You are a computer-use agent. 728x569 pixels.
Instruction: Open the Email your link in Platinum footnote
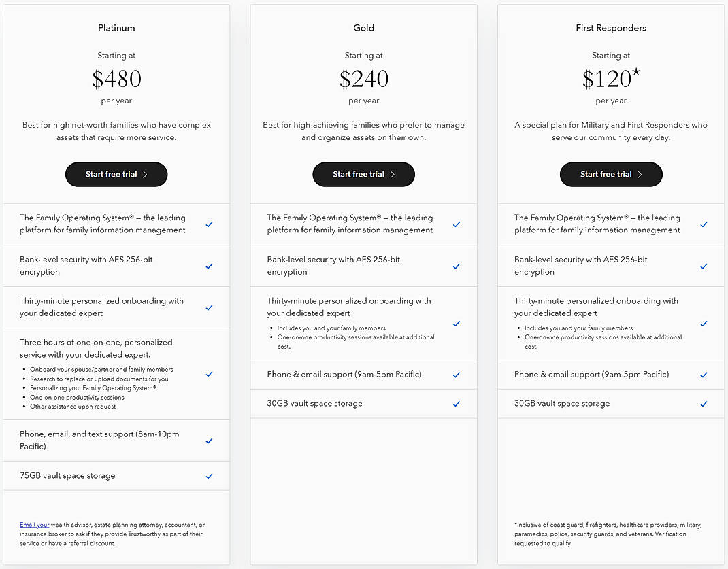pos(35,524)
